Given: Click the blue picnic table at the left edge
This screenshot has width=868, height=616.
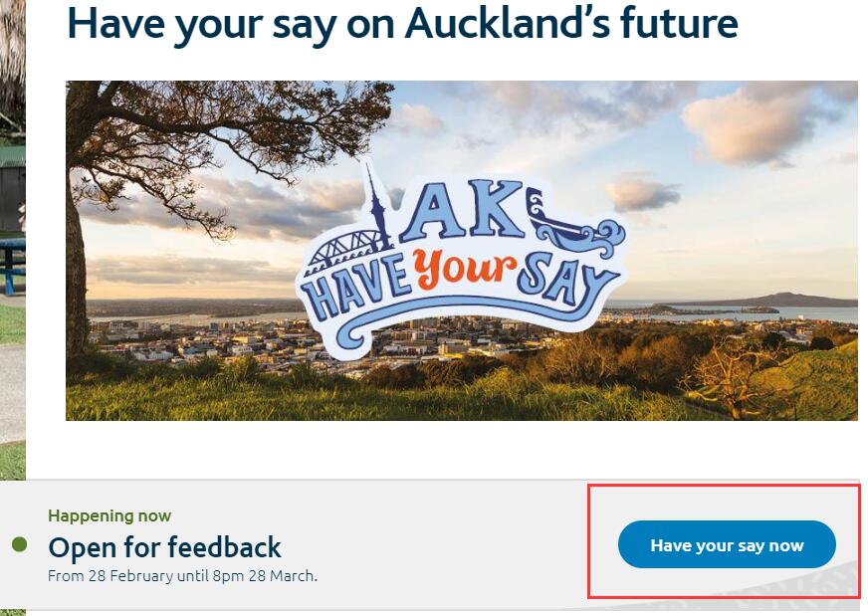Looking at the screenshot, I should [x=12, y=261].
